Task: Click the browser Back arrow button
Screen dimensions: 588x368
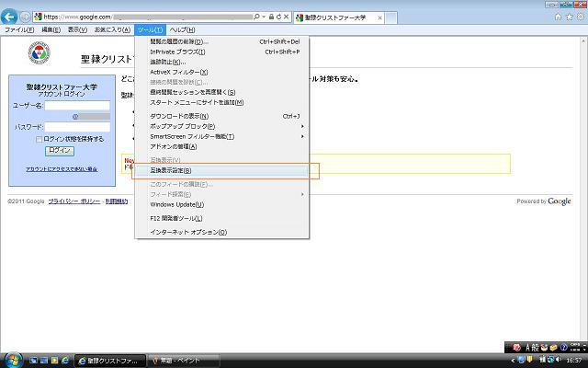Action: 9,17
